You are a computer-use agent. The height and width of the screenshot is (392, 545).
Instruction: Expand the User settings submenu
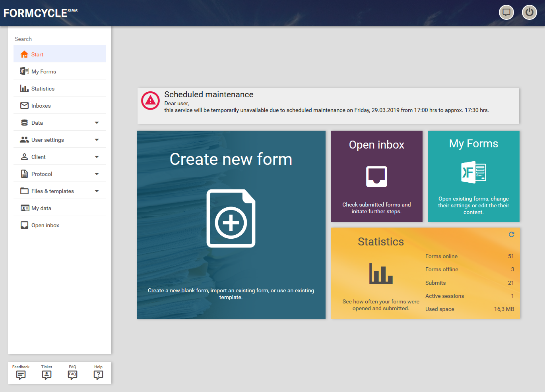point(97,140)
